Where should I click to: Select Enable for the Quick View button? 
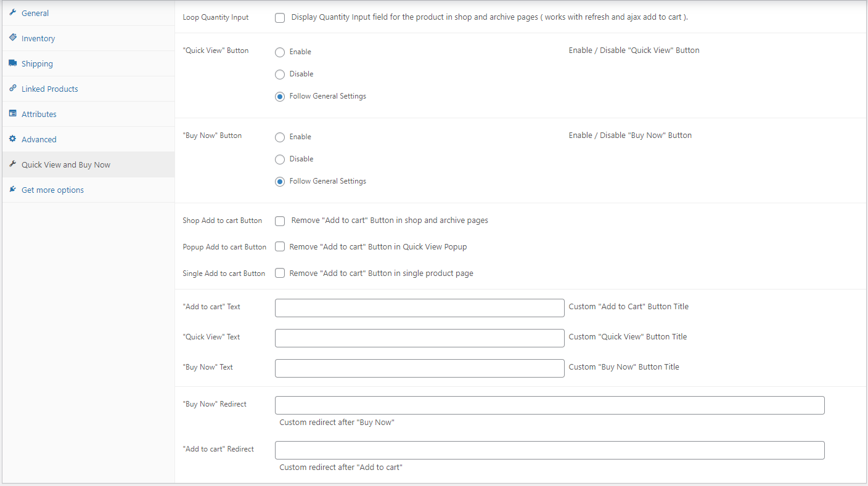point(280,52)
